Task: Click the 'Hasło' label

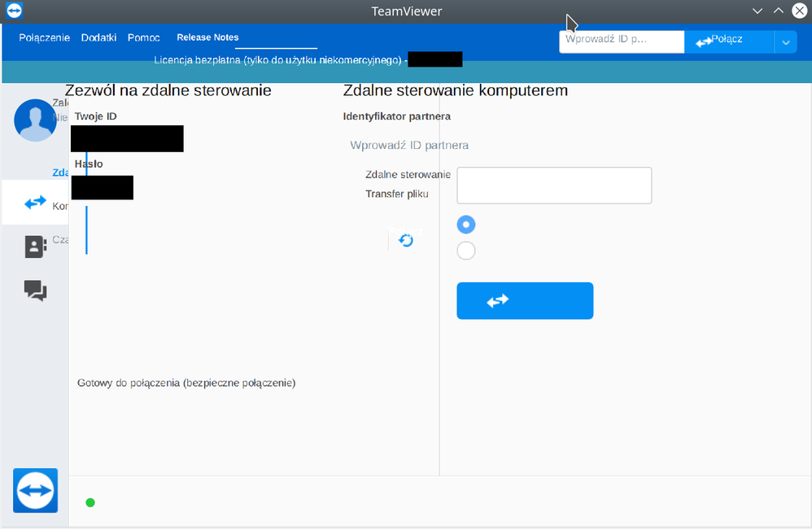Action: pyautogui.click(x=89, y=164)
